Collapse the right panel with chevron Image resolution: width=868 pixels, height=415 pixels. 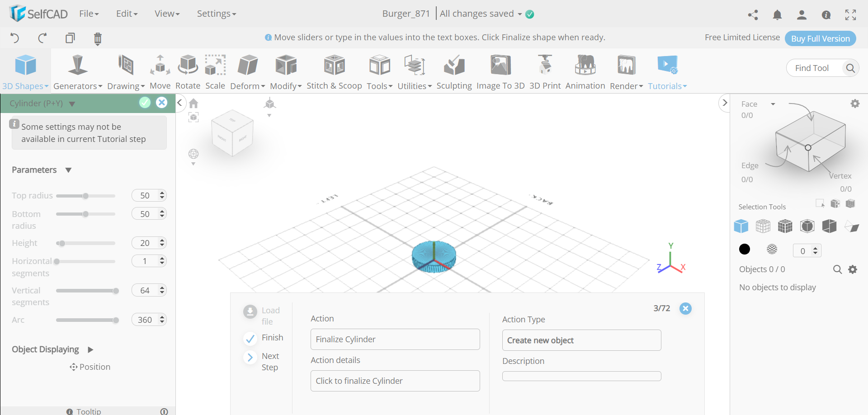tap(725, 103)
